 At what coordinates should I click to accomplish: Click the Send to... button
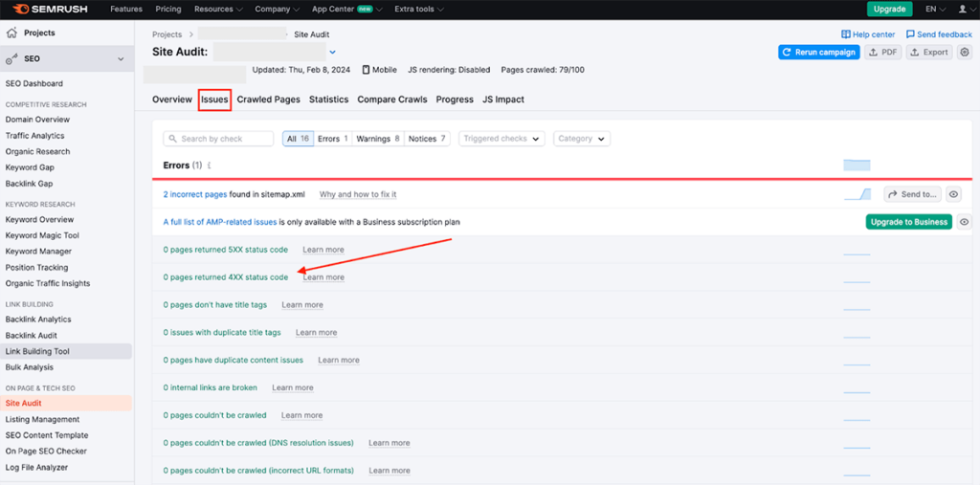coord(912,194)
